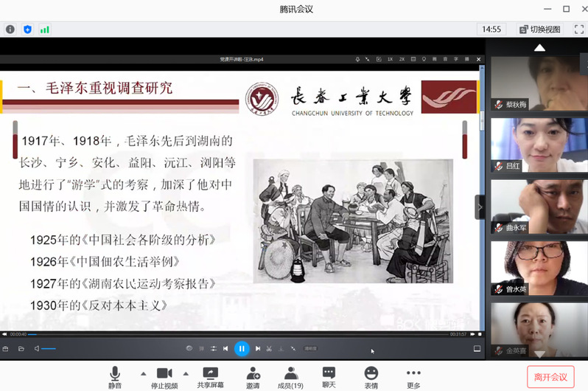Screen dimensions: 588x391
Task: Turn off camera via 停止视频
Action: click(x=164, y=376)
